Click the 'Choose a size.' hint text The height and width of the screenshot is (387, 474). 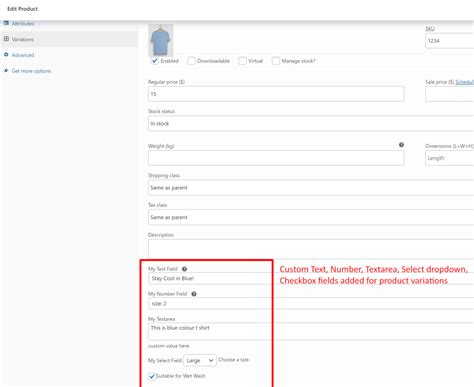234,360
